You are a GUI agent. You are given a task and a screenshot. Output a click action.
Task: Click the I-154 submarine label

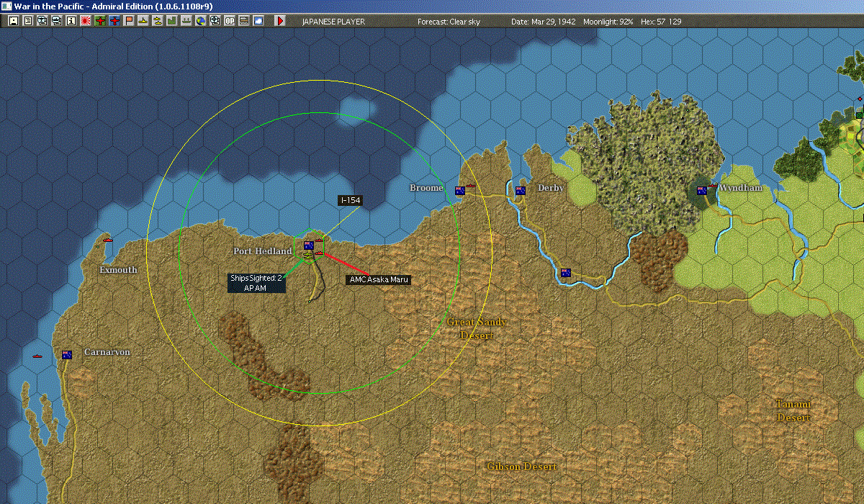click(x=350, y=200)
